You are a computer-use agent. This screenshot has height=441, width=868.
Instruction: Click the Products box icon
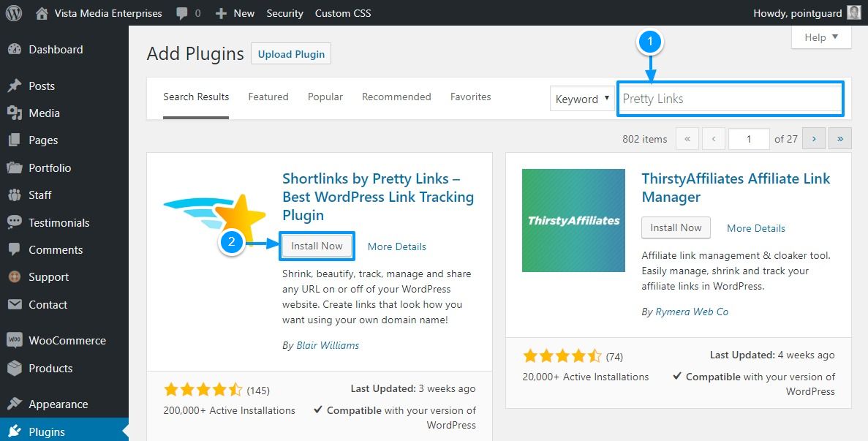[15, 368]
